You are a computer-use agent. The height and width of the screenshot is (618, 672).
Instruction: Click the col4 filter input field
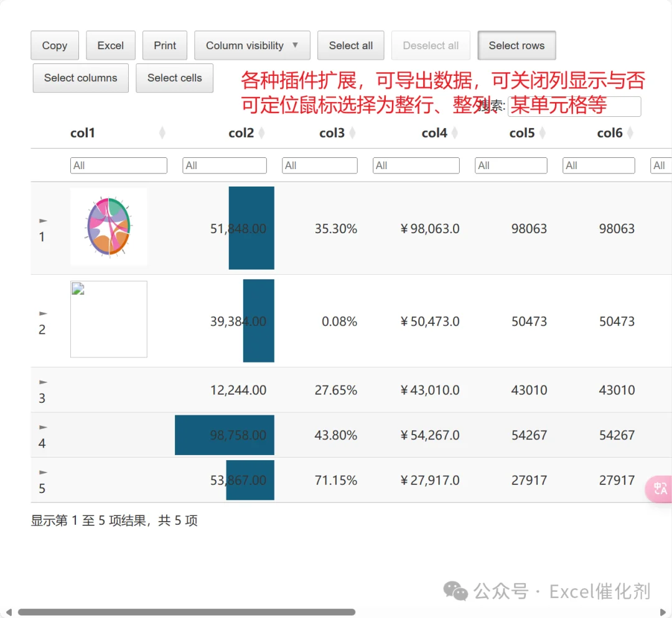(416, 166)
